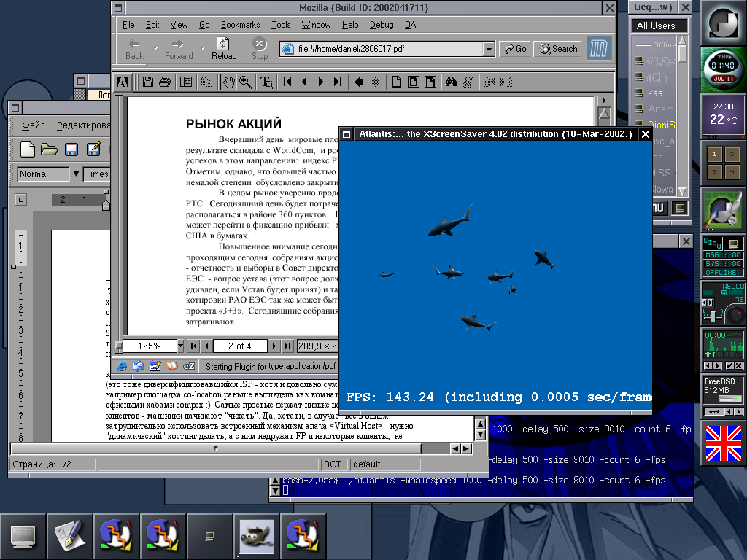
Task: Click the Save icon in the Acrobat toolbar
Action: (x=148, y=82)
